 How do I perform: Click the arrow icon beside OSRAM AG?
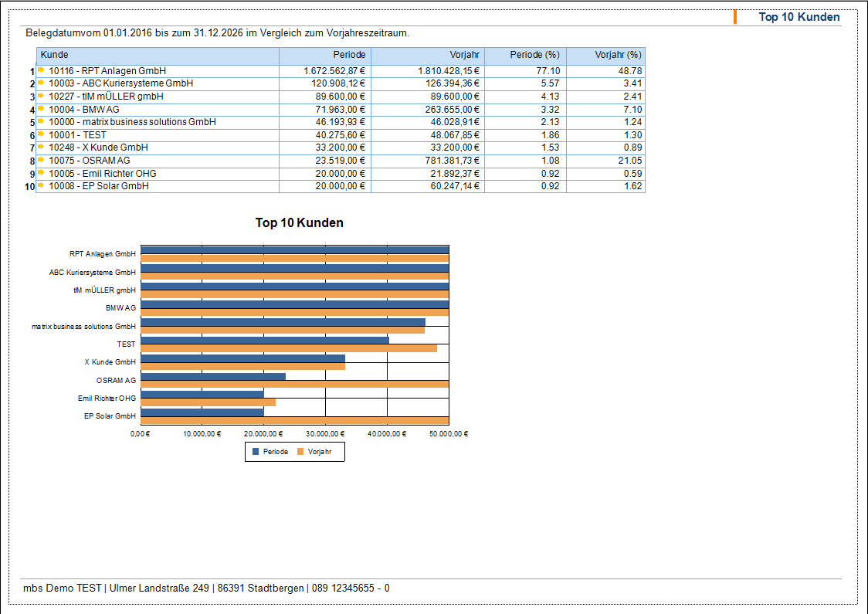(41, 159)
